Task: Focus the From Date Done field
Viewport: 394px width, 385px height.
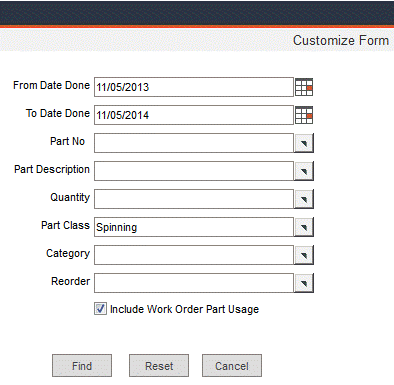Action: tap(194, 87)
